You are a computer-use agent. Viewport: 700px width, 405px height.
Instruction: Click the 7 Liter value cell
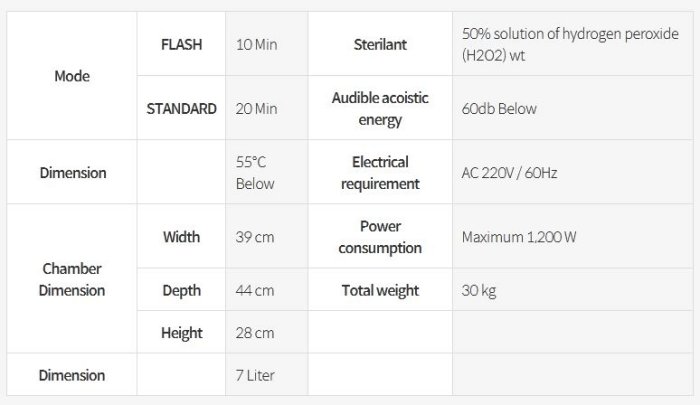coord(255,375)
